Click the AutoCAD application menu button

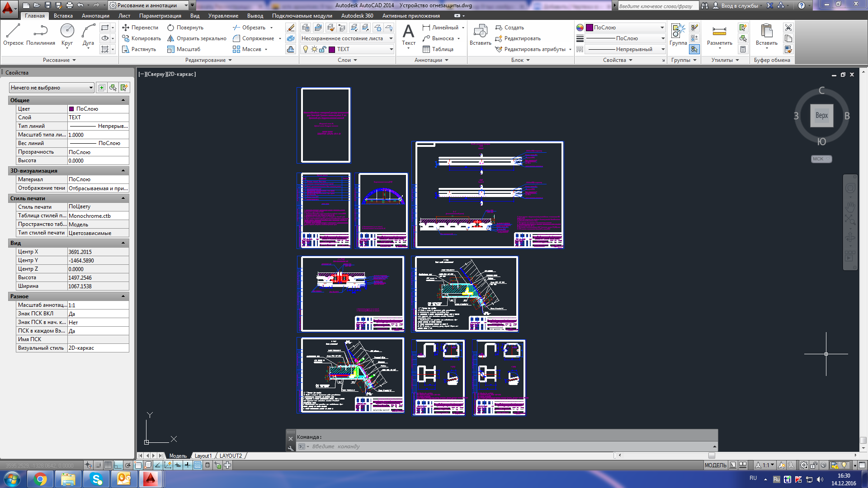(x=9, y=8)
